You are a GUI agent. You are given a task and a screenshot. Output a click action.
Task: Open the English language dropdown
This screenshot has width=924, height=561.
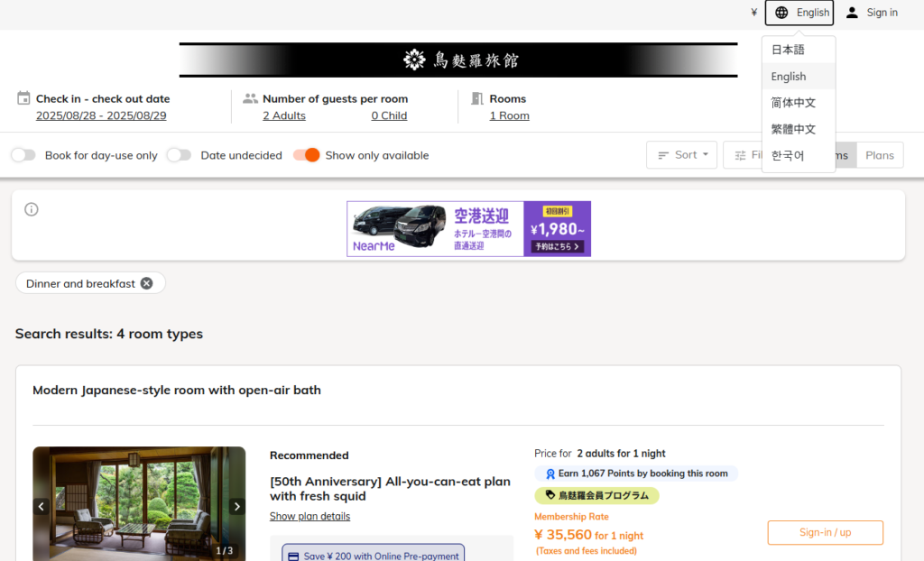(x=799, y=13)
